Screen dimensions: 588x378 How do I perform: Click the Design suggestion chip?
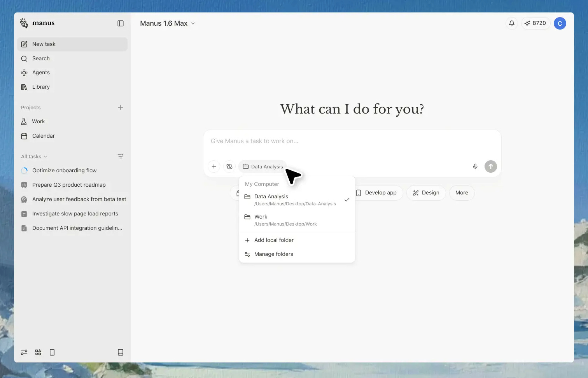tap(426, 193)
